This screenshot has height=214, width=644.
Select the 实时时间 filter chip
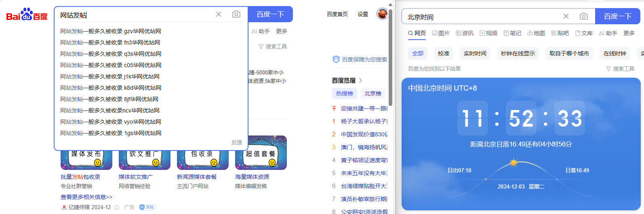click(x=475, y=53)
